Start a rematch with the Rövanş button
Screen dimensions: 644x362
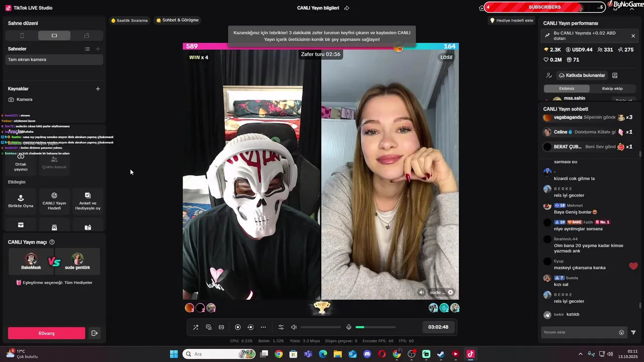click(46, 333)
